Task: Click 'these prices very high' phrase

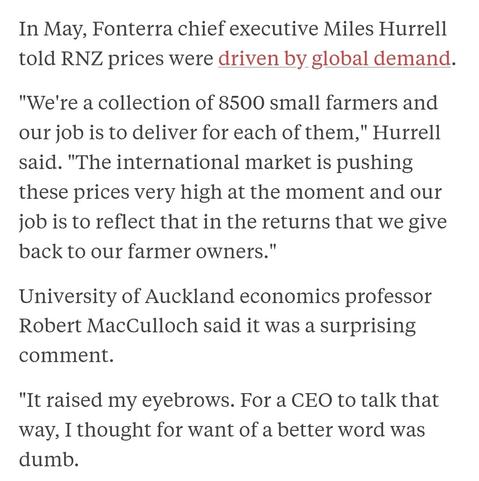Action: [x=120, y=192]
